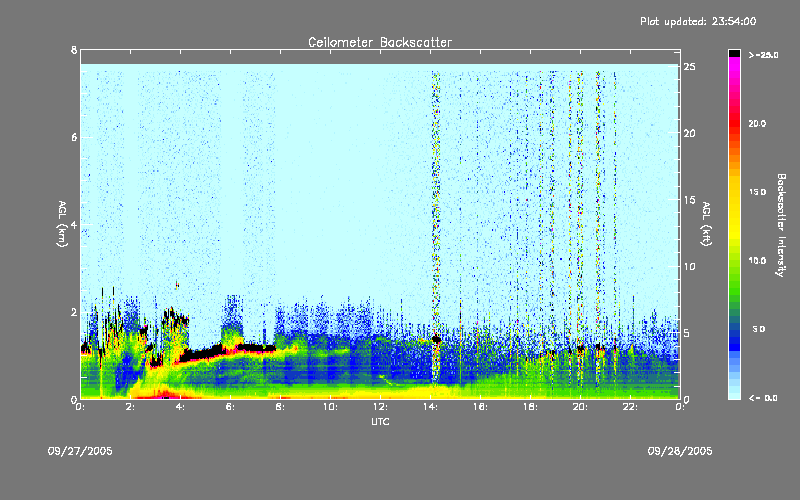Select the "22:" UTC hour label

tap(630, 407)
